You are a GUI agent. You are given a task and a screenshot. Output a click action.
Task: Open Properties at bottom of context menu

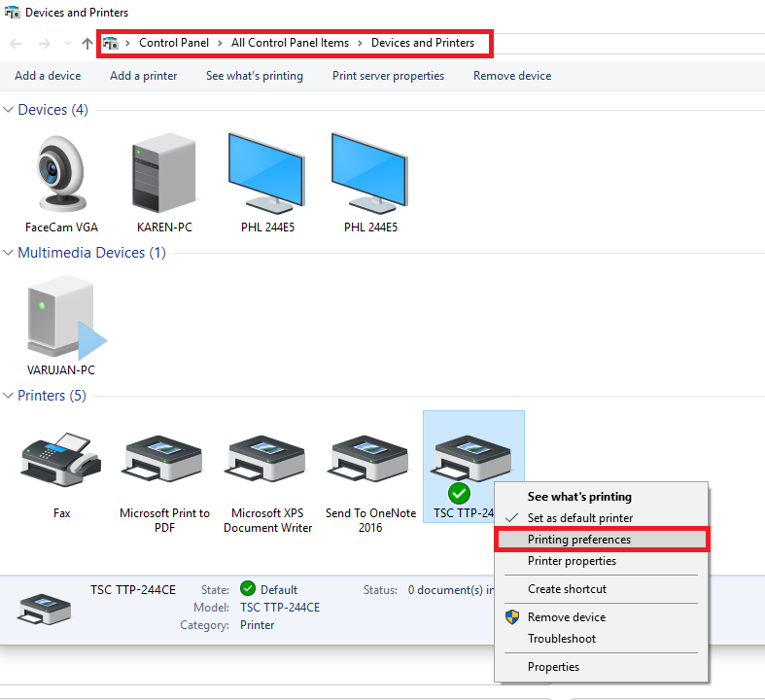click(601, 667)
